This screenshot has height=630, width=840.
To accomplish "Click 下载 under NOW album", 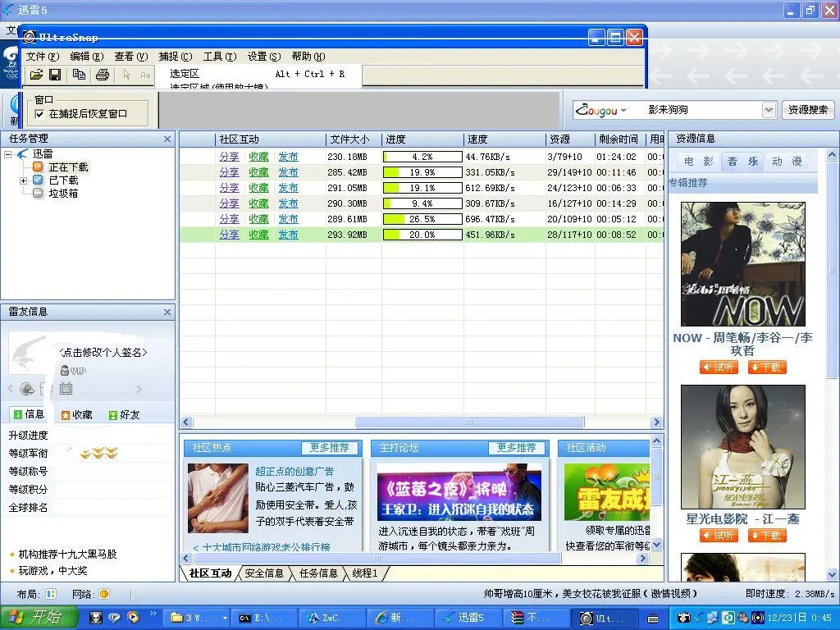I will 767,367.
